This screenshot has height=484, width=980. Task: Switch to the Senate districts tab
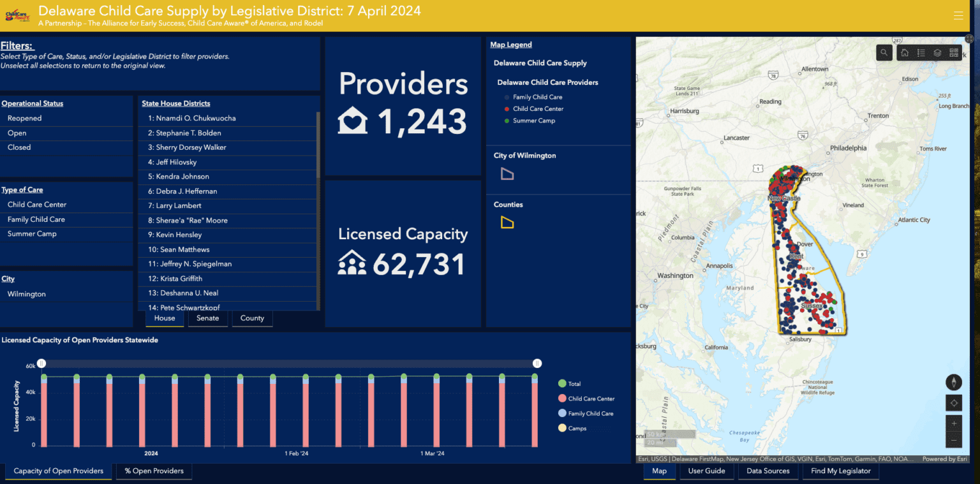point(207,318)
